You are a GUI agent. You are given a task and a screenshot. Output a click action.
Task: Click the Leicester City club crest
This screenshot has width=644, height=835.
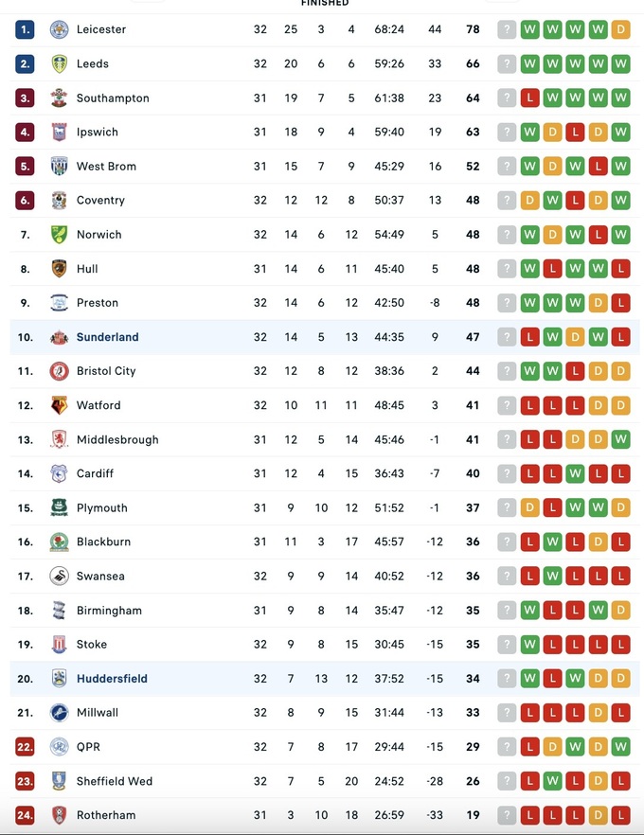(59, 29)
